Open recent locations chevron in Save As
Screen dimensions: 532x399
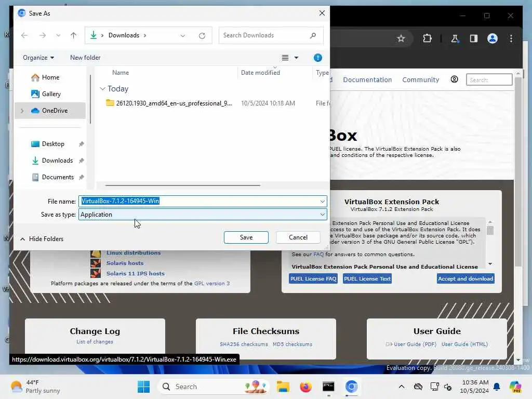[x=58, y=35]
